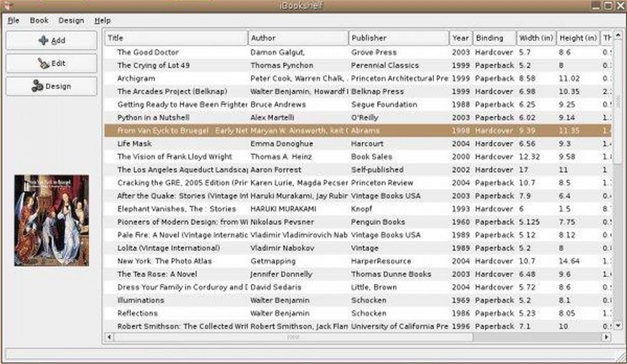Select the 'Archigram' book row
627x364 pixels.
pyautogui.click(x=358, y=79)
